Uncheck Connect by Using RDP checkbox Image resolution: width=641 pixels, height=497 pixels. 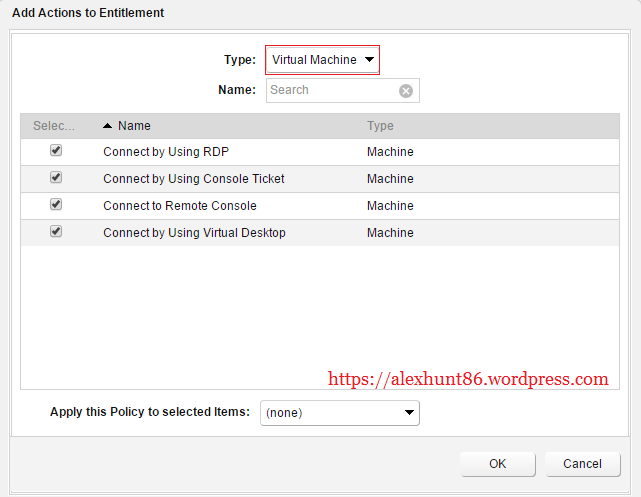(x=56, y=150)
